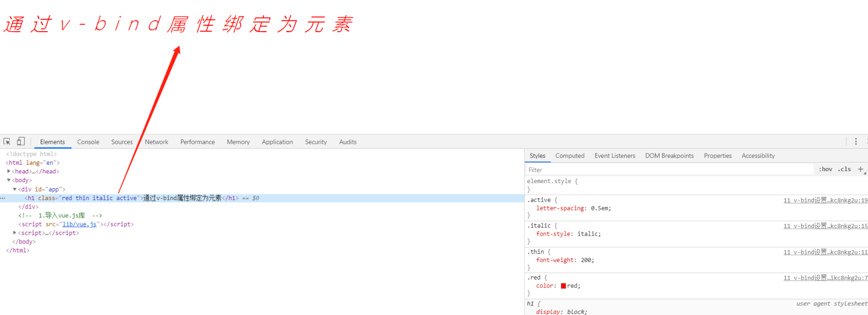Image resolution: width=868 pixels, height=315 pixels.
Task: Toggle the :hov element state panel
Action: [x=826, y=169]
